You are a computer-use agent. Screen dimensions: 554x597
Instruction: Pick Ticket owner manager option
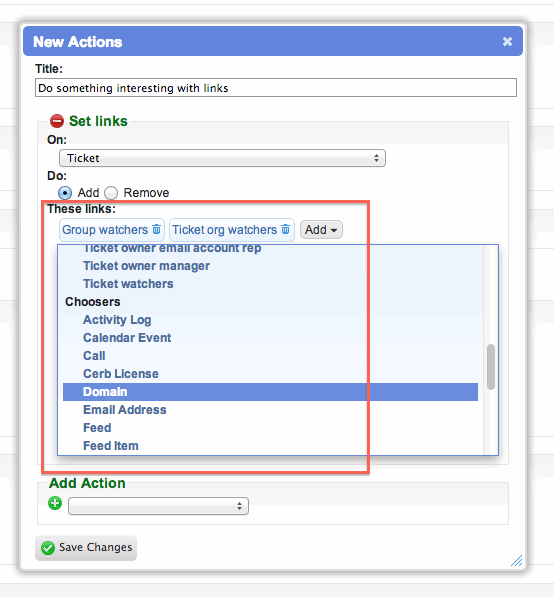pyautogui.click(x=147, y=266)
